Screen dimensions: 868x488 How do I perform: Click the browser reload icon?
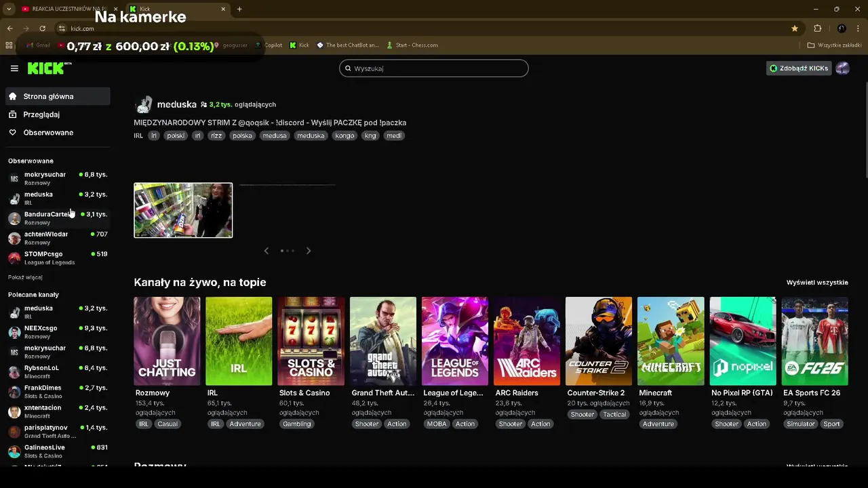pyautogui.click(x=42, y=28)
